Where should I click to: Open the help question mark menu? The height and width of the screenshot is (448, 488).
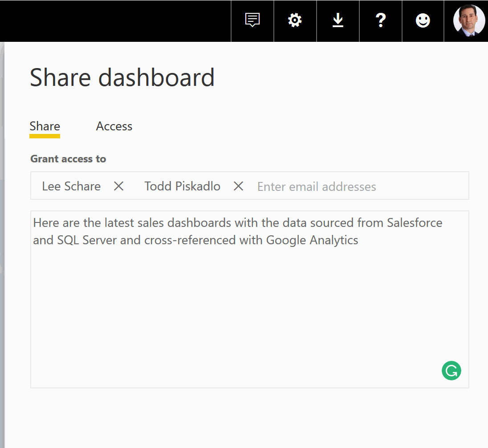pyautogui.click(x=380, y=20)
